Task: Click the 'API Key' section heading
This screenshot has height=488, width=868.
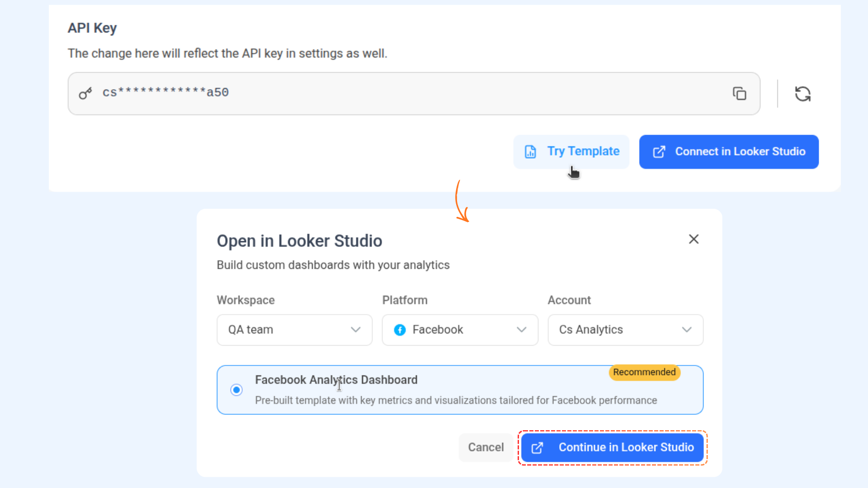Action: [92, 28]
